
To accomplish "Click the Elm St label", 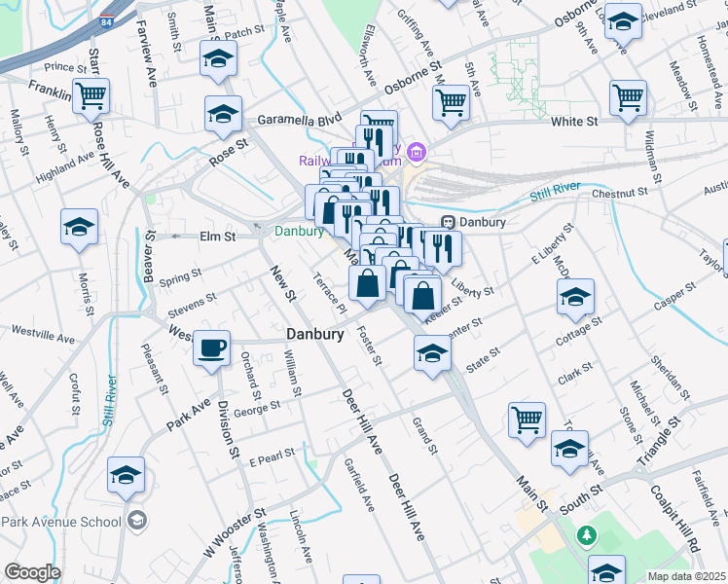I will coord(218,237).
